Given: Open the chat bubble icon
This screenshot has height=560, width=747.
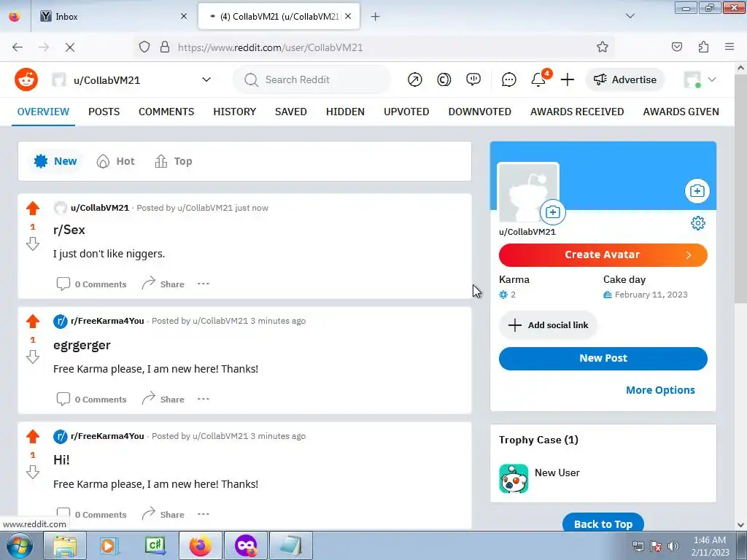Looking at the screenshot, I should [508, 79].
